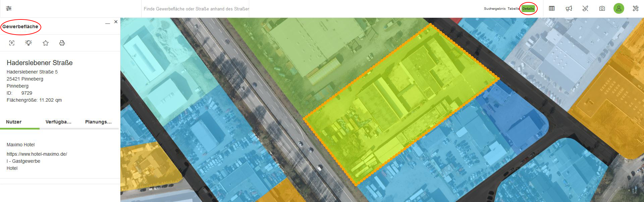Switch to the Nutzer tab

[x=14, y=122]
